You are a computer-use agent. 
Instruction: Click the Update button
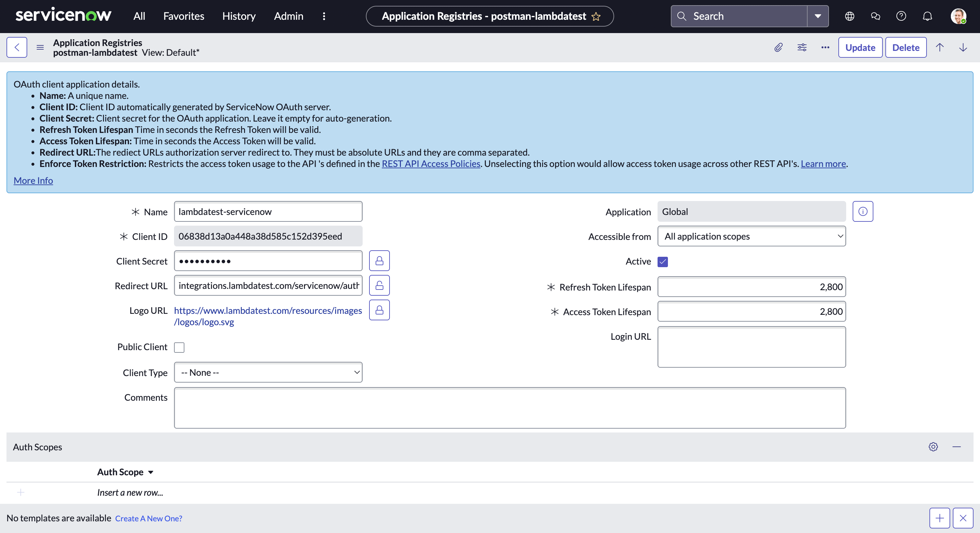pos(860,47)
